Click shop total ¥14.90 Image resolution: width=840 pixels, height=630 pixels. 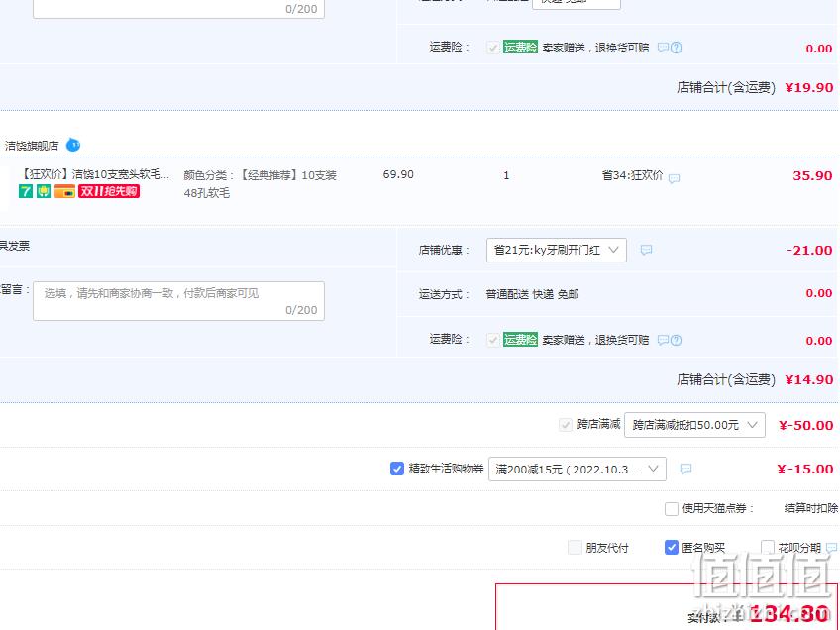pyautogui.click(x=809, y=379)
